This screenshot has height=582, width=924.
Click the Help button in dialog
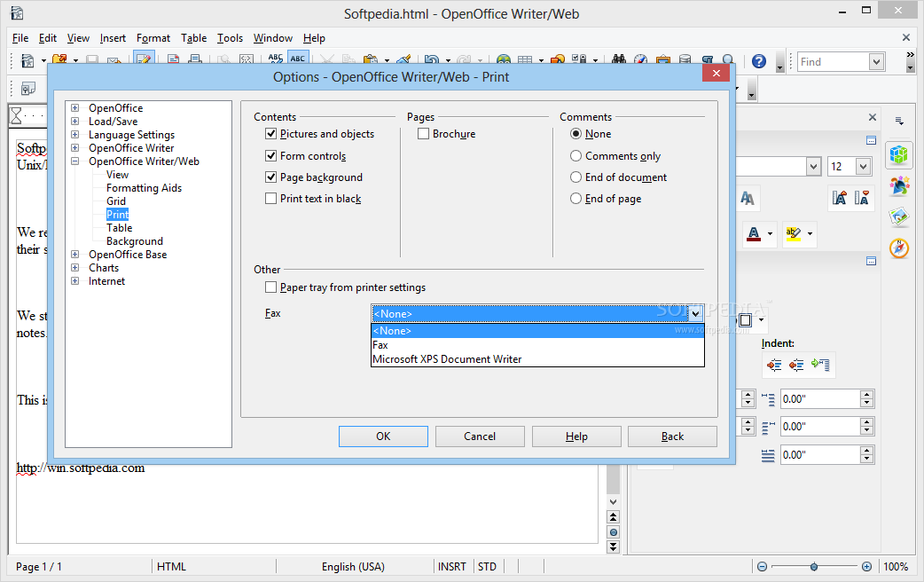click(x=576, y=436)
